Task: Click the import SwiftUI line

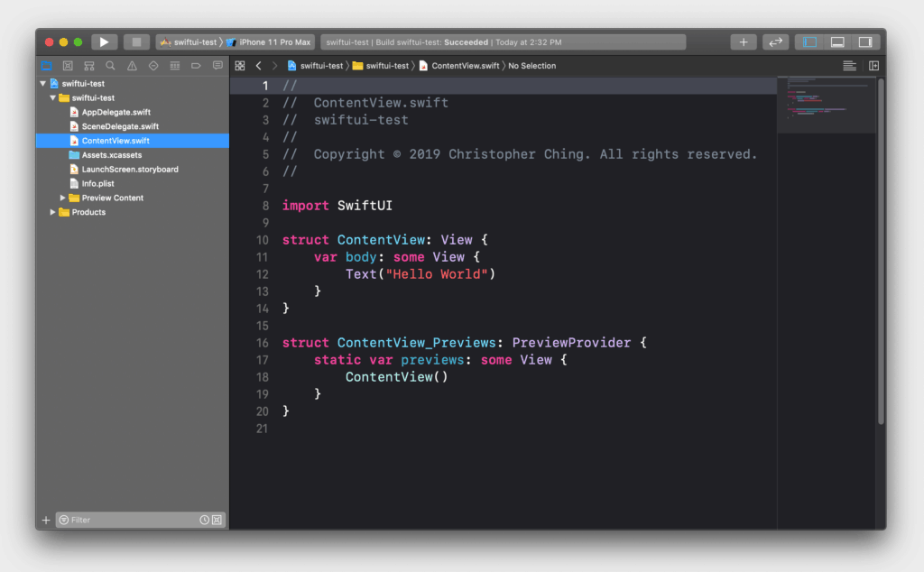Action: tap(337, 206)
